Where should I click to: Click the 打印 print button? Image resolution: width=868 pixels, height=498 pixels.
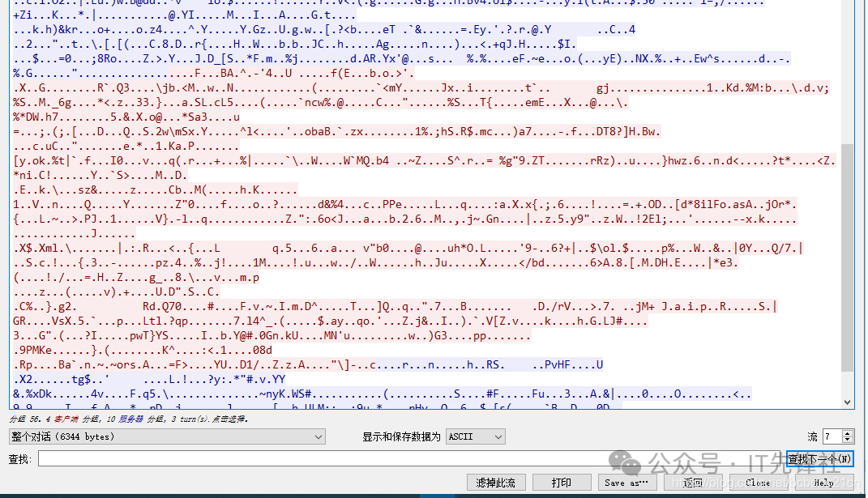pyautogui.click(x=561, y=483)
